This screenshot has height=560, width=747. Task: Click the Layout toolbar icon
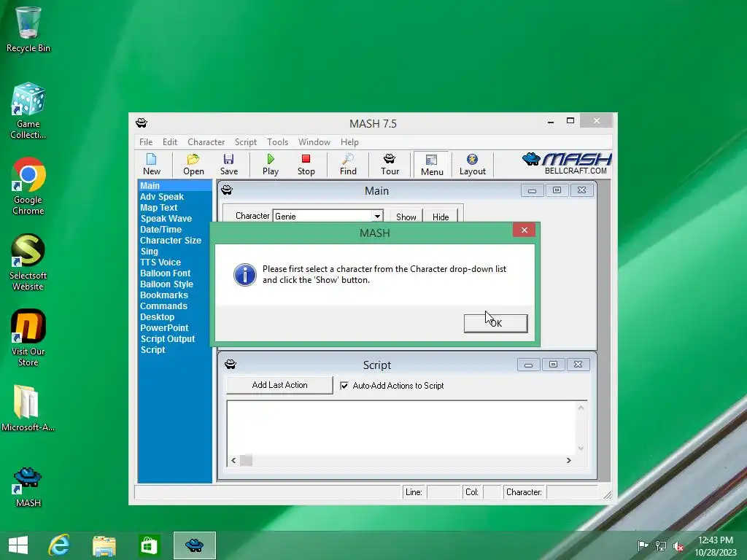pyautogui.click(x=472, y=164)
